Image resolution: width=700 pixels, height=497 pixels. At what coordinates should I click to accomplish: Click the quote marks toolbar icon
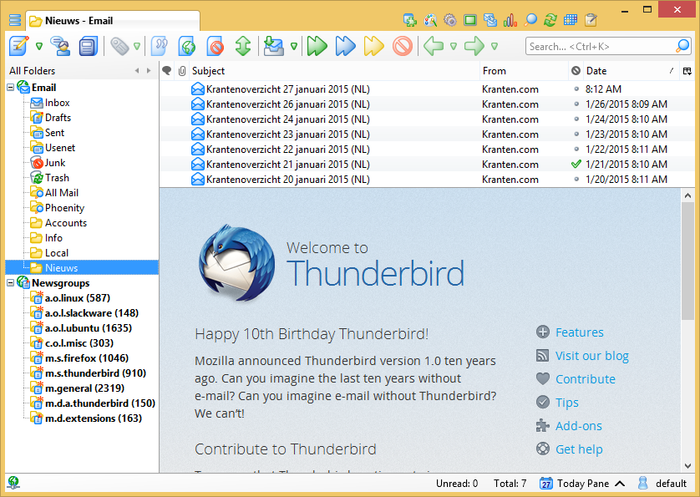[159, 46]
